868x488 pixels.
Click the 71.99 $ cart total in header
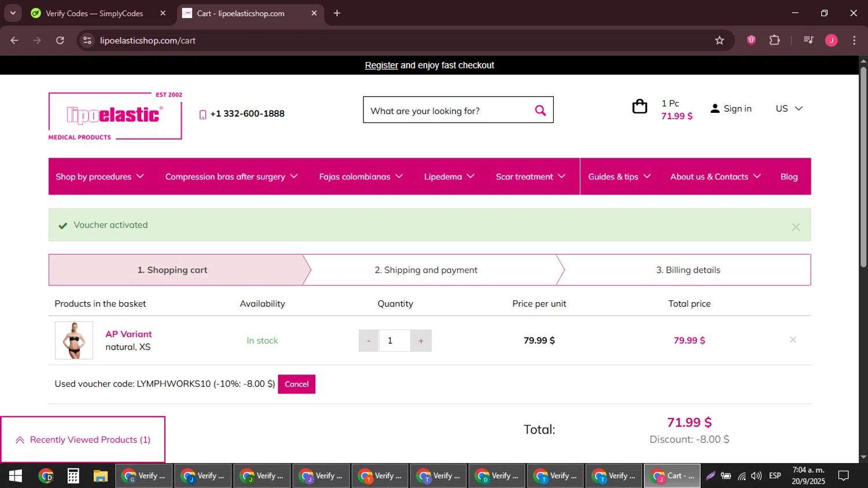click(677, 116)
